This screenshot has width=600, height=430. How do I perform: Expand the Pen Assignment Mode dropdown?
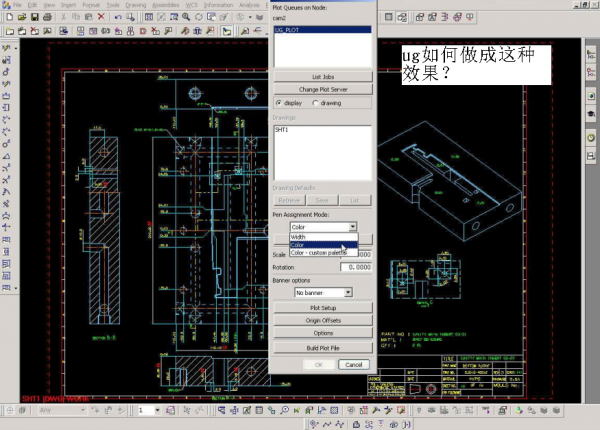pyautogui.click(x=352, y=227)
